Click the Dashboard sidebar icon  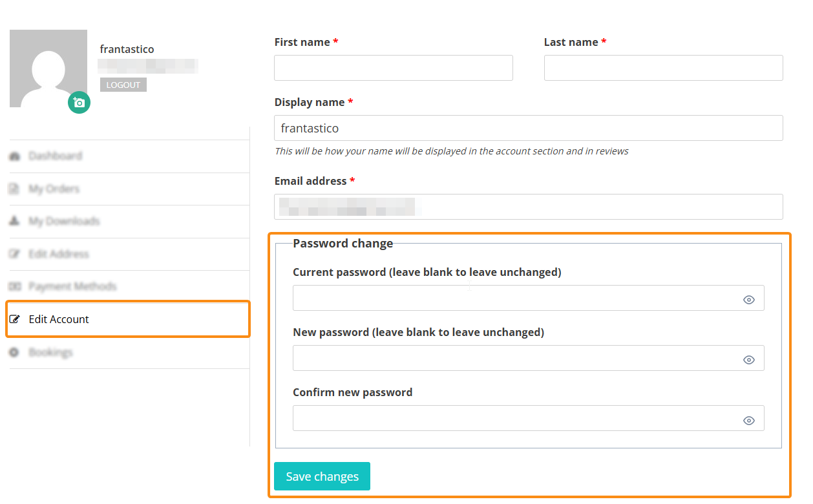[x=14, y=156]
